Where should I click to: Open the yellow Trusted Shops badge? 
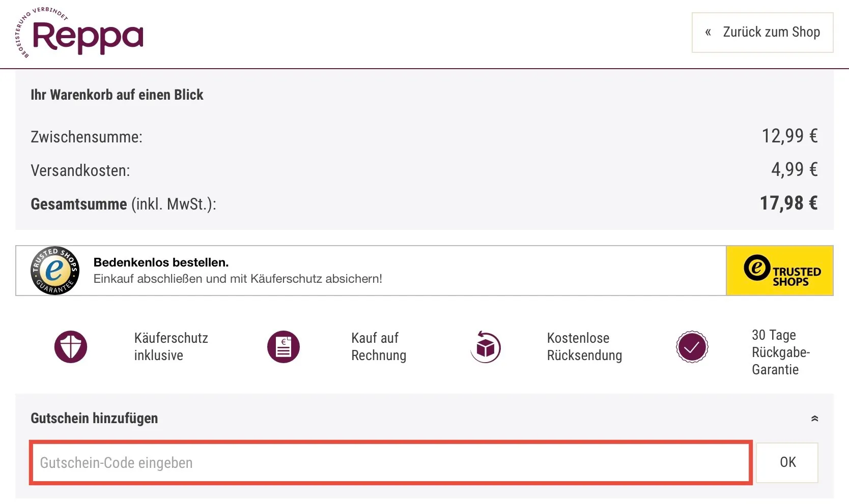pos(779,271)
